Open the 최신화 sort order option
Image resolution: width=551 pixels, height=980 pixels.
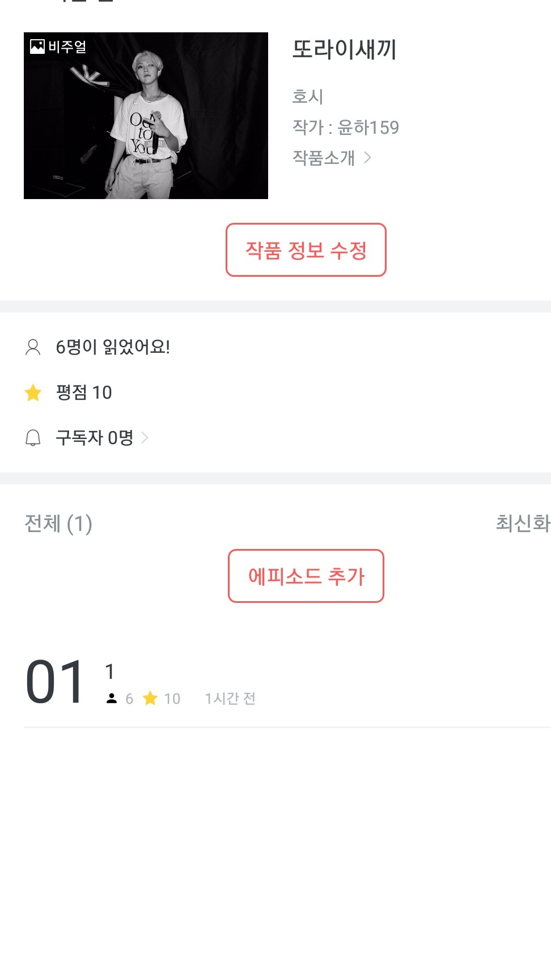pos(522,523)
